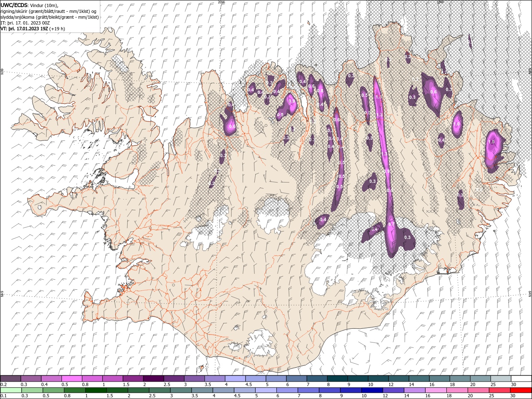Click the bright red swatch after 30 on rain scale
The width and height of the screenshot is (532, 399).
point(521,390)
